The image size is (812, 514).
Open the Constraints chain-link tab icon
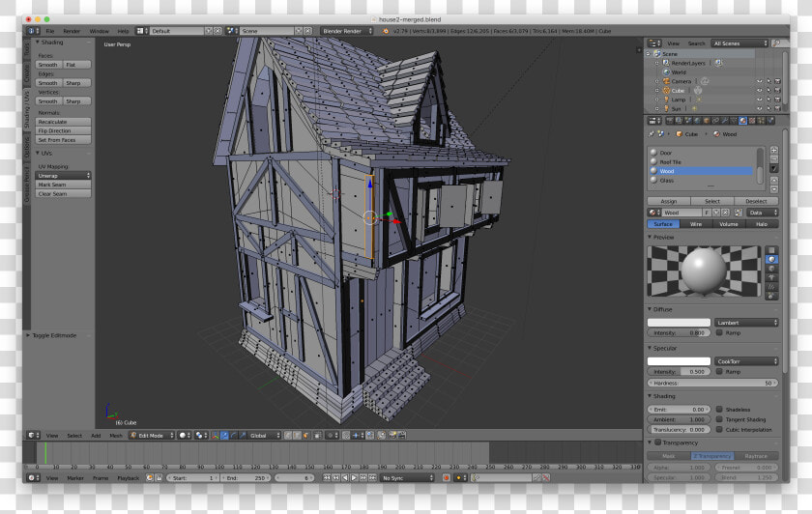(x=715, y=121)
